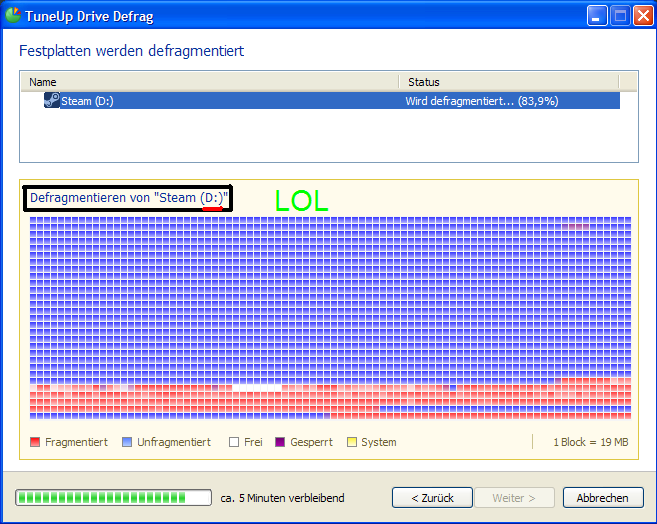Minimize the TuneUp Drive Defrag window
Image resolution: width=657 pixels, height=524 pixels.
(x=597, y=16)
